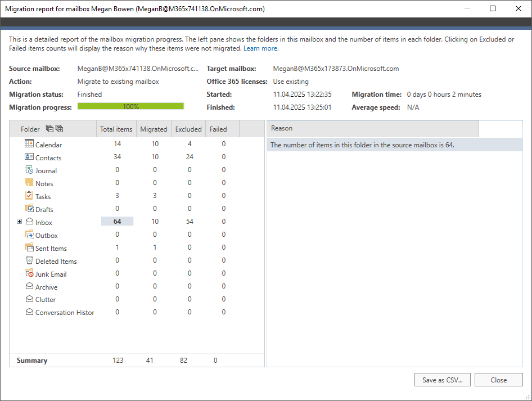532x401 pixels.
Task: Click the Deleted Items trash icon
Action: click(x=29, y=260)
